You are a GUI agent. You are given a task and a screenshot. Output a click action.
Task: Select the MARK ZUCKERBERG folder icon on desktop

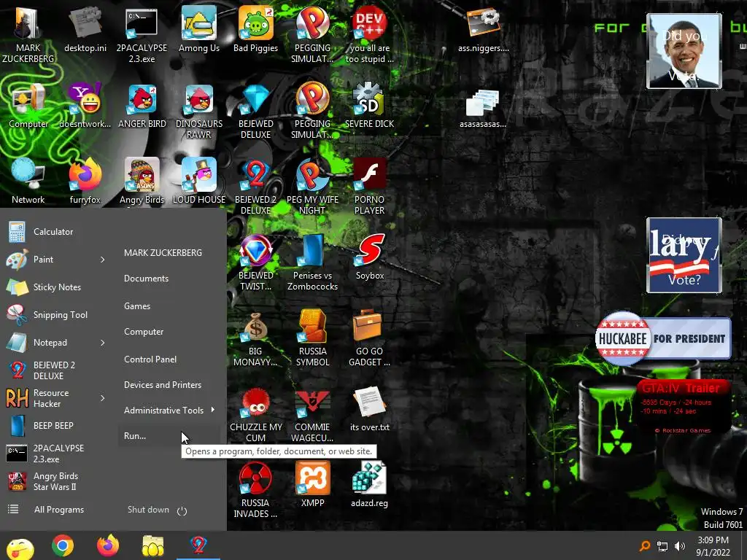click(28, 34)
